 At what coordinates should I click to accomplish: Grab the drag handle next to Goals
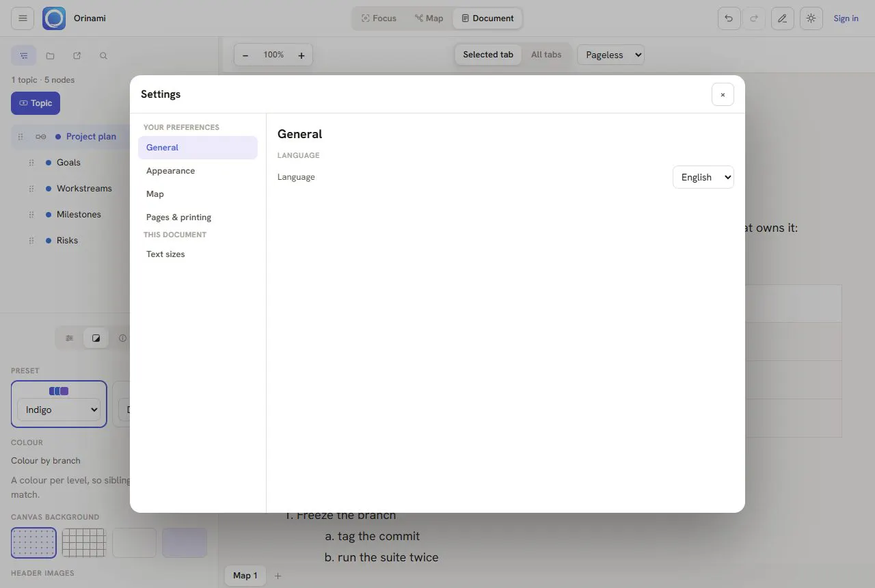31,163
